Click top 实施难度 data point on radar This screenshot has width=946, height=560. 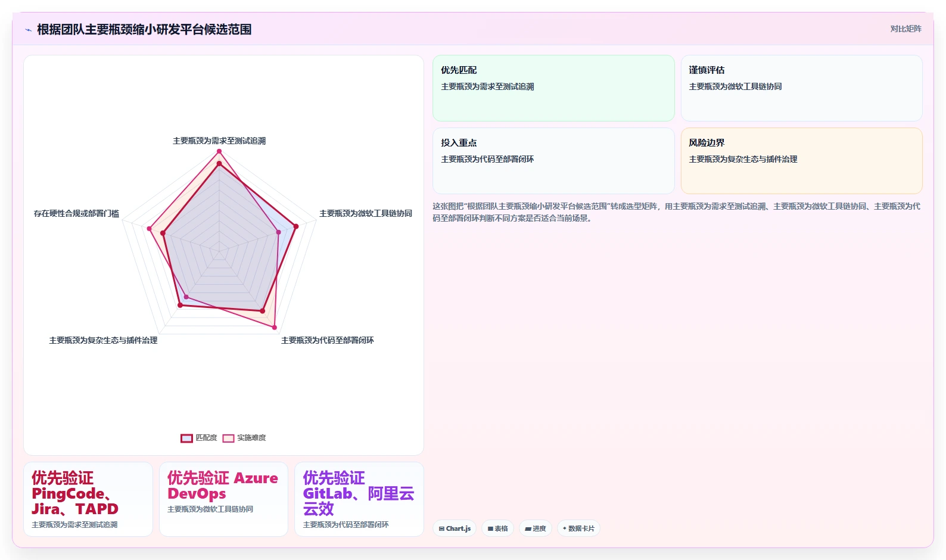coord(219,151)
